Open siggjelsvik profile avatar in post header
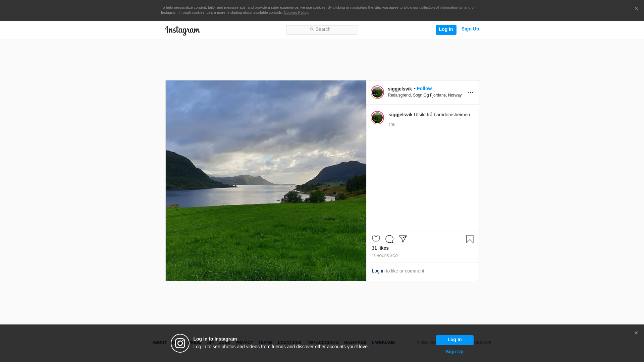The image size is (644, 362). point(377,92)
